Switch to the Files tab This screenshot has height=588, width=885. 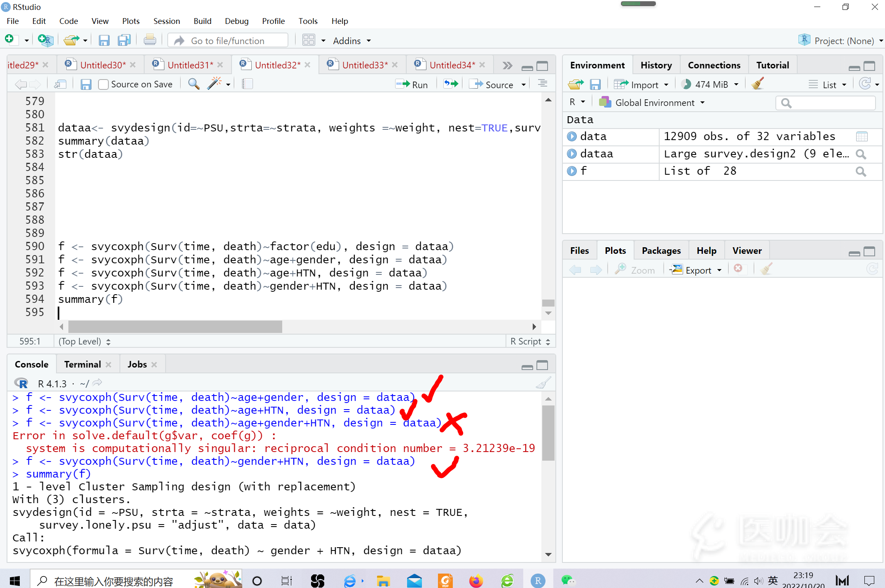click(579, 251)
